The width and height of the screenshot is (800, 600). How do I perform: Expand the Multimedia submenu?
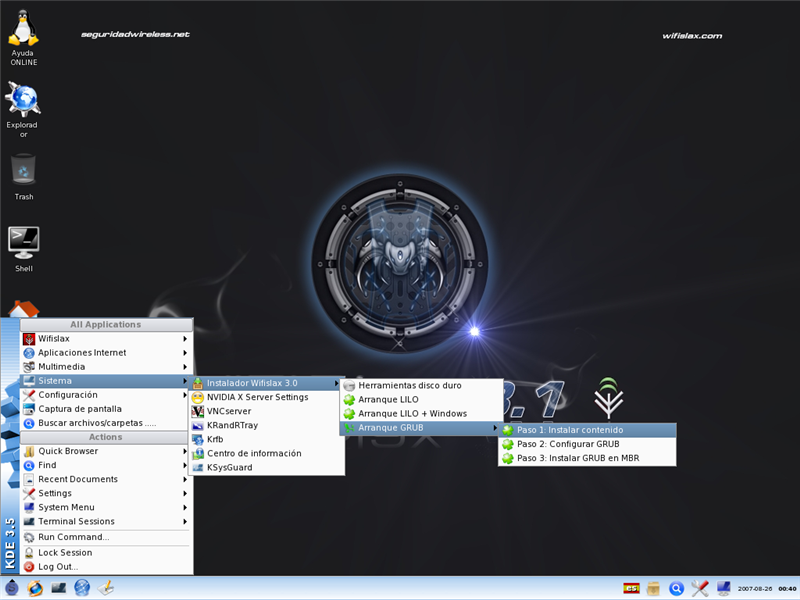click(x=105, y=367)
